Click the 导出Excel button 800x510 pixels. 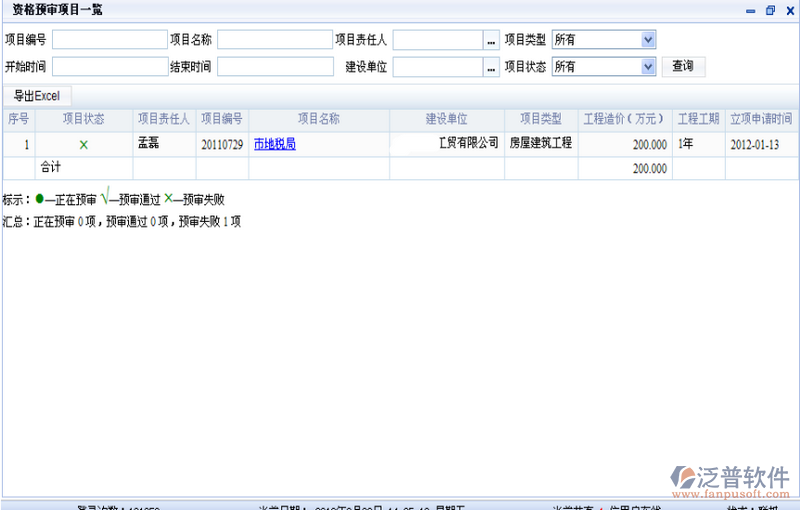pos(37,96)
